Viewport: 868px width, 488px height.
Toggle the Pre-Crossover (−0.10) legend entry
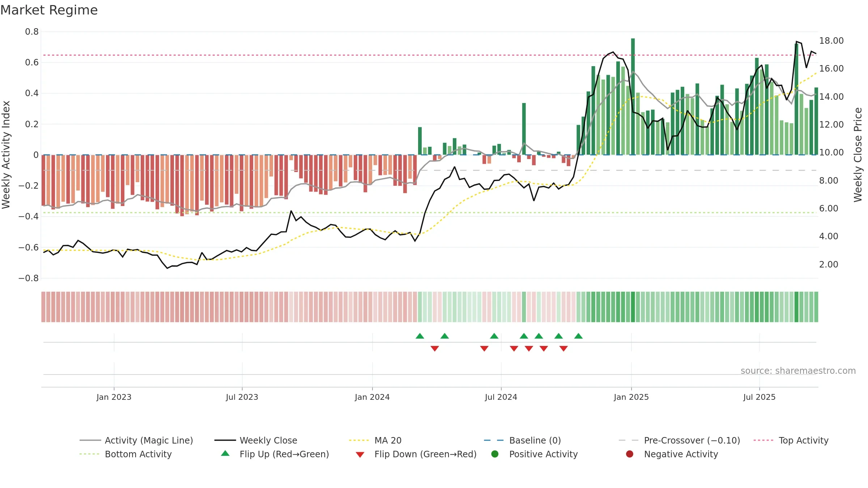(x=680, y=440)
